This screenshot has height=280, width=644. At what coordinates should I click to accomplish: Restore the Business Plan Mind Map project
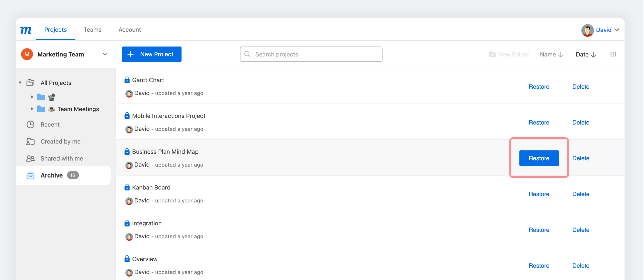click(x=539, y=158)
